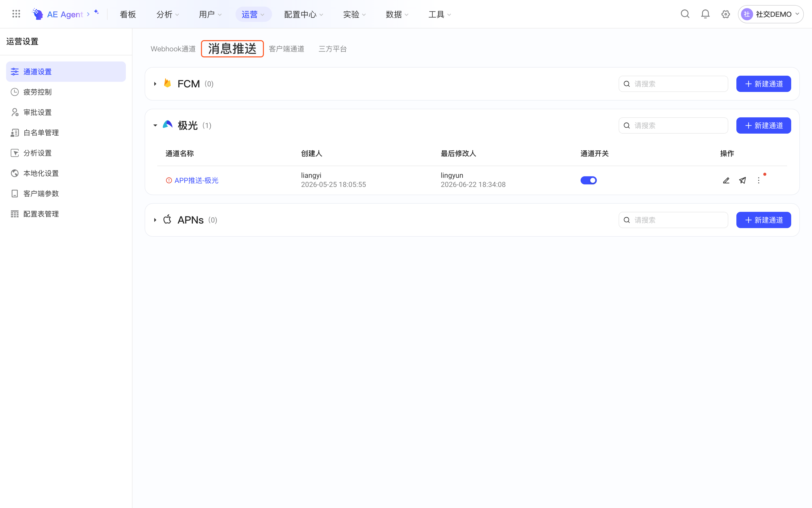The image size is (812, 508).
Task: Switch to the 三方平台 tab
Action: click(x=332, y=49)
